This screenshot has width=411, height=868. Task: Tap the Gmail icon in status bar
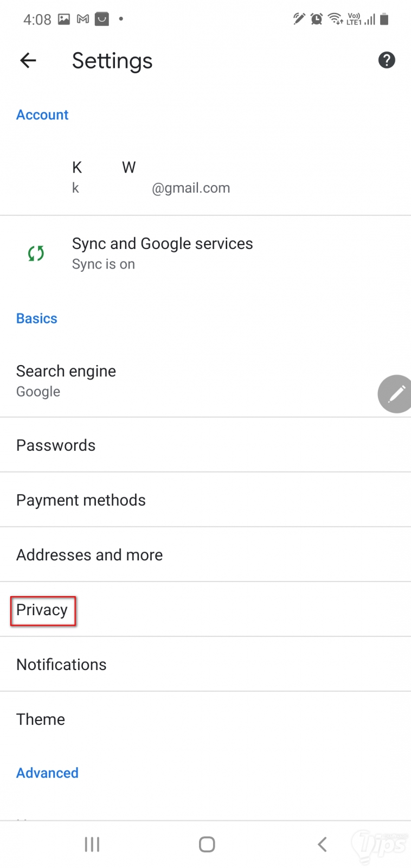tap(83, 20)
